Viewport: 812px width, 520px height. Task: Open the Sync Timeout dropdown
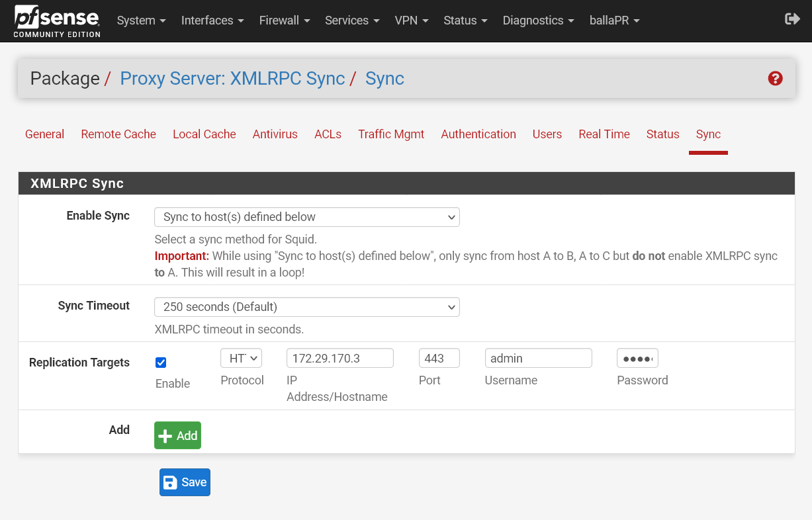[x=306, y=307]
